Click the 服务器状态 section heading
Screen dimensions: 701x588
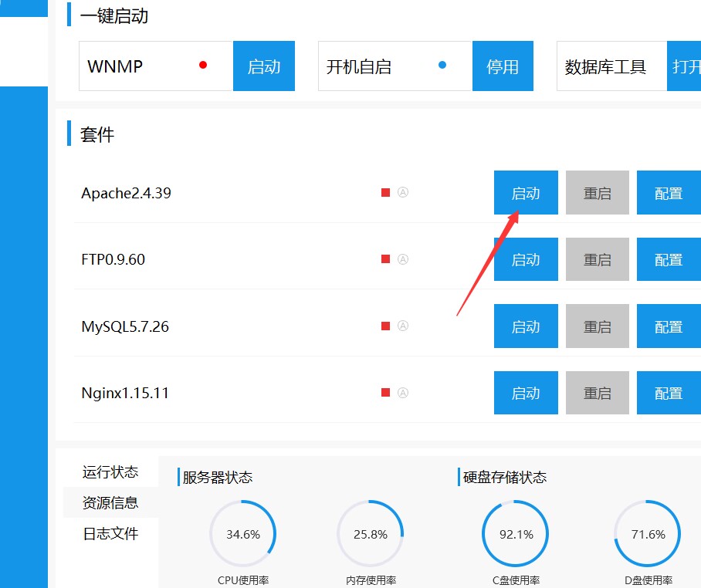(x=217, y=477)
